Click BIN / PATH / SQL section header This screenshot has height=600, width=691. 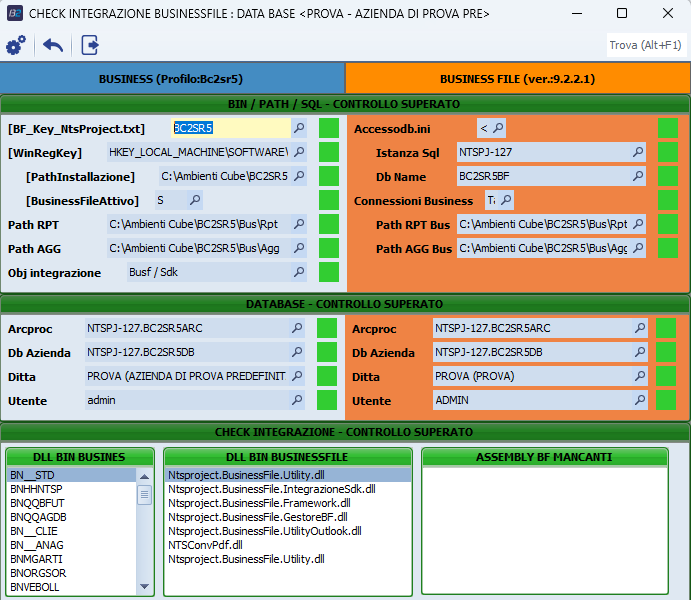pos(345,104)
